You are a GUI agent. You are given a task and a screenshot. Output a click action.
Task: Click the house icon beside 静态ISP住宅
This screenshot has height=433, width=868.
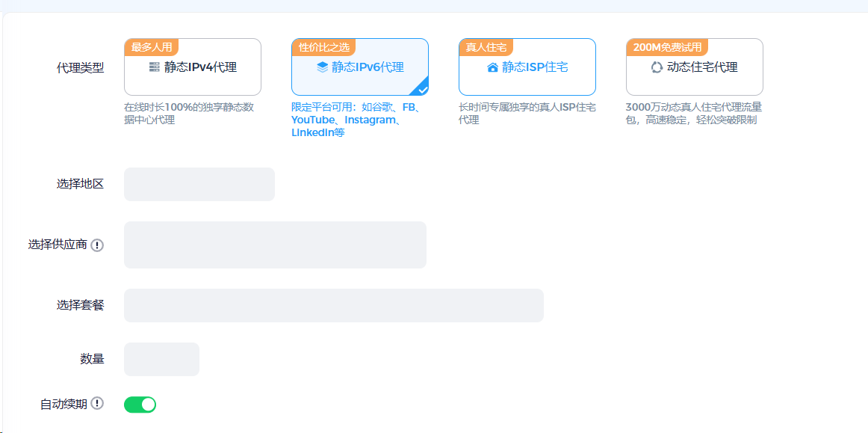coord(492,67)
